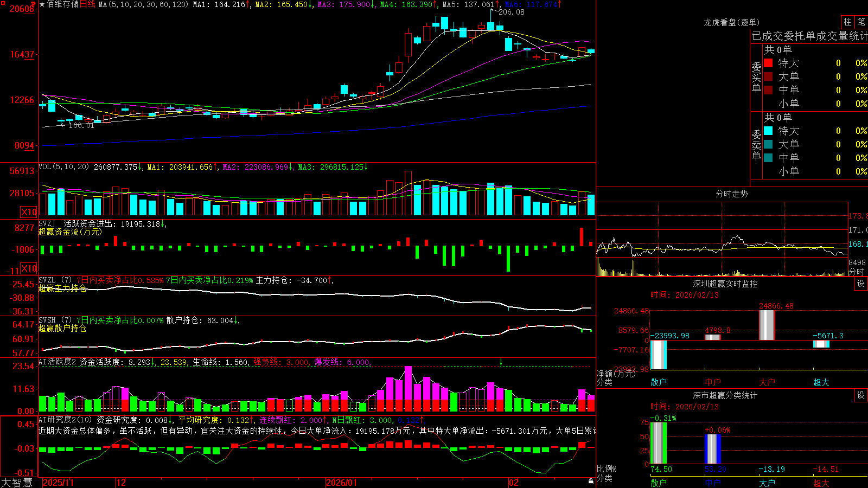Expand MA(5,10,20,30,60,120) indicator parameters
The height and width of the screenshot is (488, 868).
point(143,4)
